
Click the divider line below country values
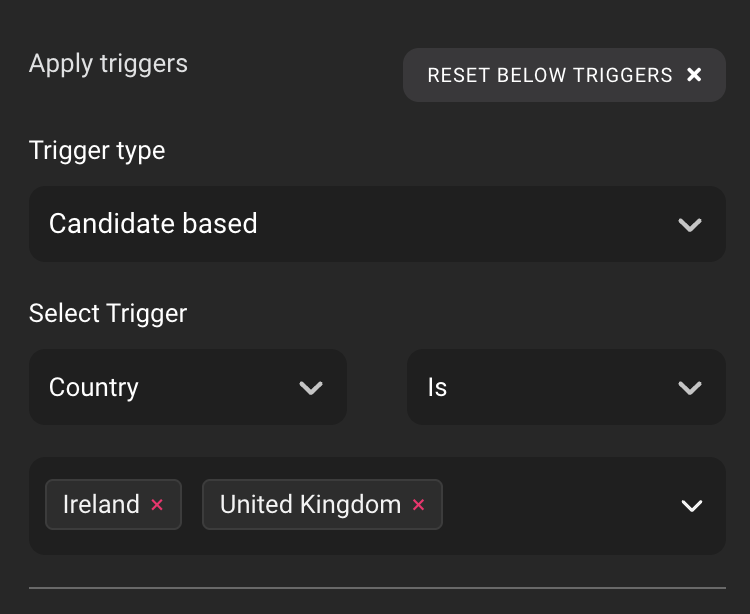377,588
